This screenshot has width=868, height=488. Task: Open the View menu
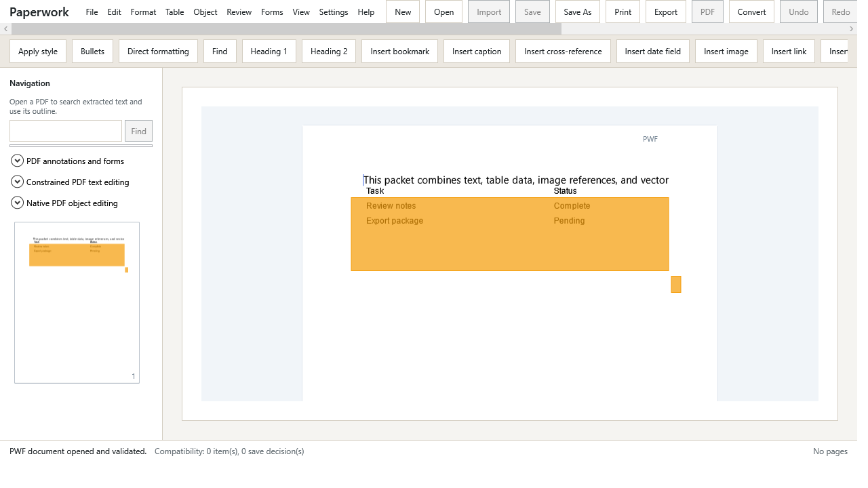301,12
